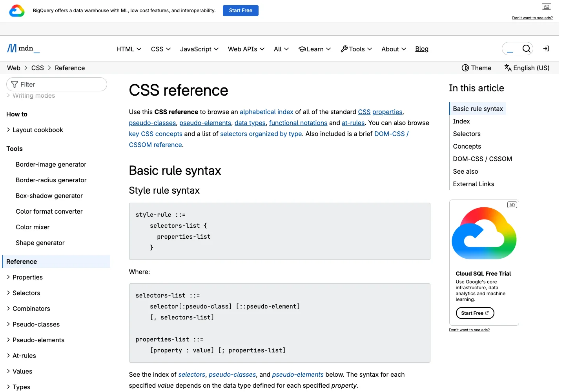Jump to Selectors in article outline
565x392 pixels.
(x=467, y=134)
